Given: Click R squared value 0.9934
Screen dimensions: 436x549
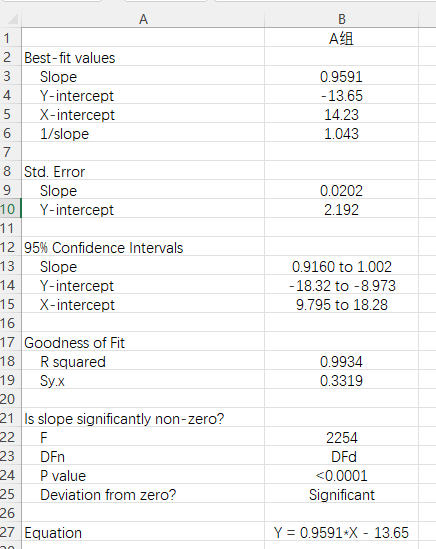Looking at the screenshot, I should [341, 361].
